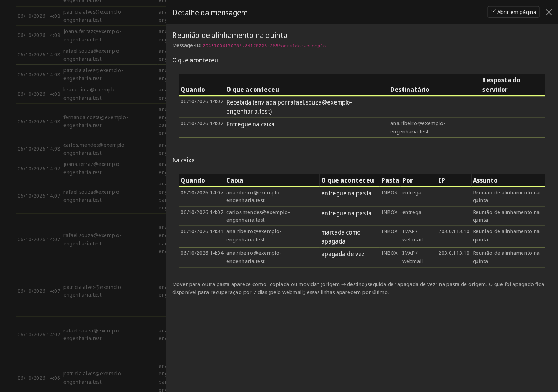Click IP 203.0.113.10 in 'apagada de vez' row
This screenshot has height=392, width=558.
pos(454,253)
